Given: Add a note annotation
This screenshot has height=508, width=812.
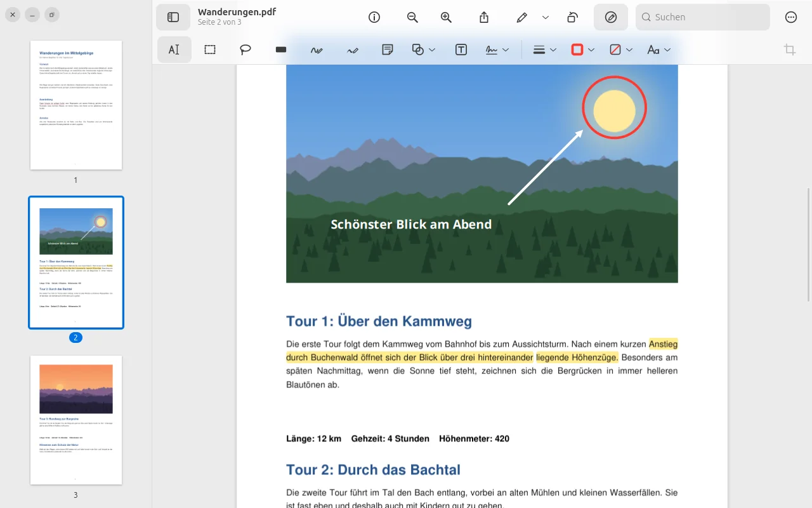Looking at the screenshot, I should pos(388,50).
